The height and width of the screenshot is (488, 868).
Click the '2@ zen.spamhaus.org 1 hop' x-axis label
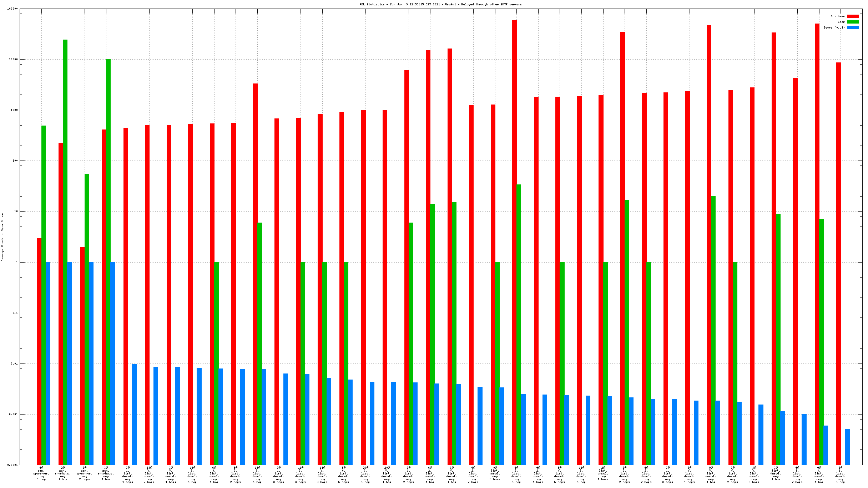[63, 473]
